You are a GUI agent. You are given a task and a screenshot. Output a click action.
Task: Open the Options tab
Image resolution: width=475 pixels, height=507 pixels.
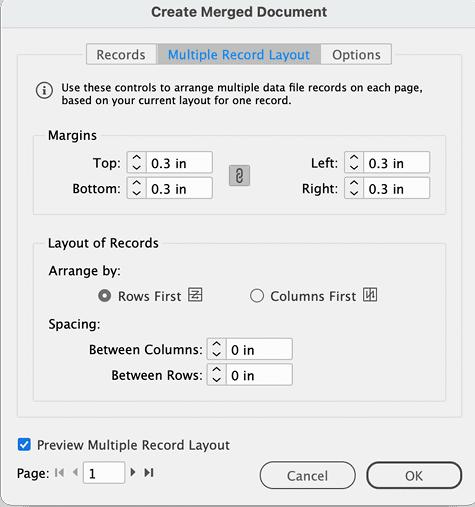click(356, 54)
